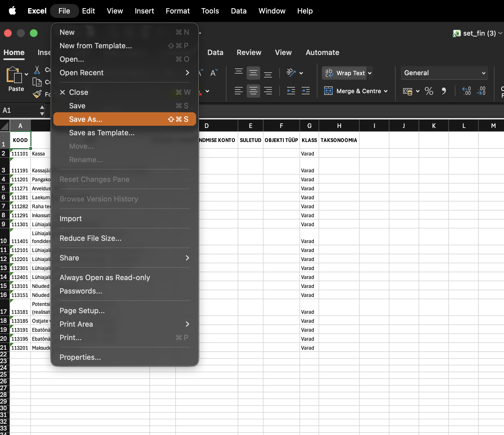The image size is (504, 435).
Task: Click the Increase Decimal icon
Action: [x=466, y=91]
